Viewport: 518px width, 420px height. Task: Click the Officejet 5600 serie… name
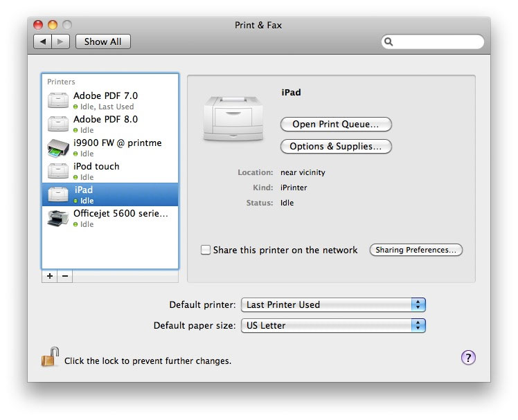120,213
